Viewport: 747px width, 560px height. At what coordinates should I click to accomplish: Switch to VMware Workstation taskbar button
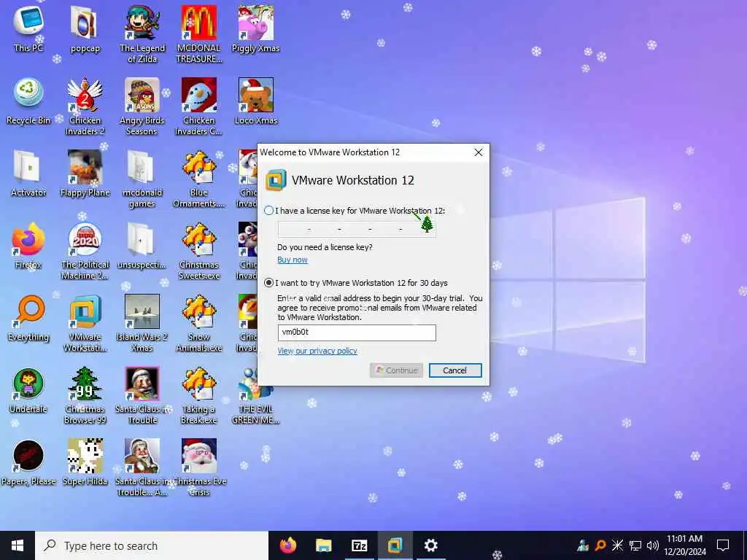pyautogui.click(x=395, y=545)
